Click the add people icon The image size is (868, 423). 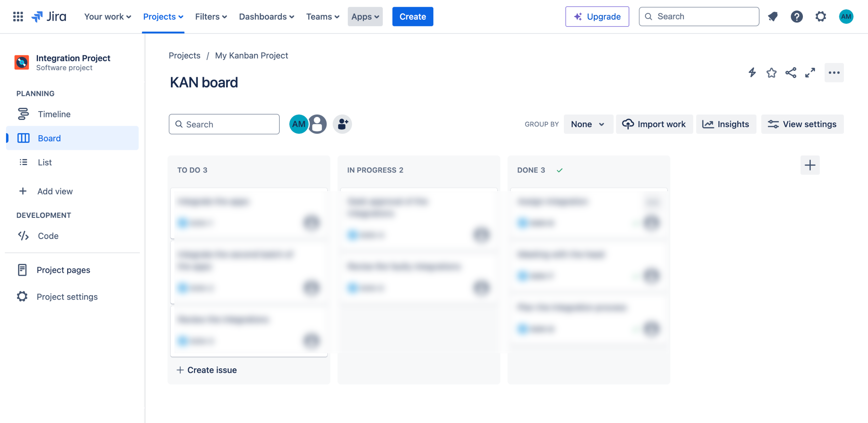(342, 124)
